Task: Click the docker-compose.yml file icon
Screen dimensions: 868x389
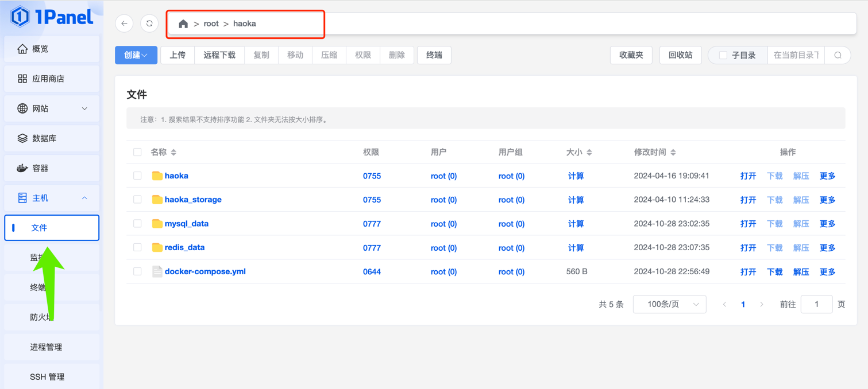Action: pos(157,271)
